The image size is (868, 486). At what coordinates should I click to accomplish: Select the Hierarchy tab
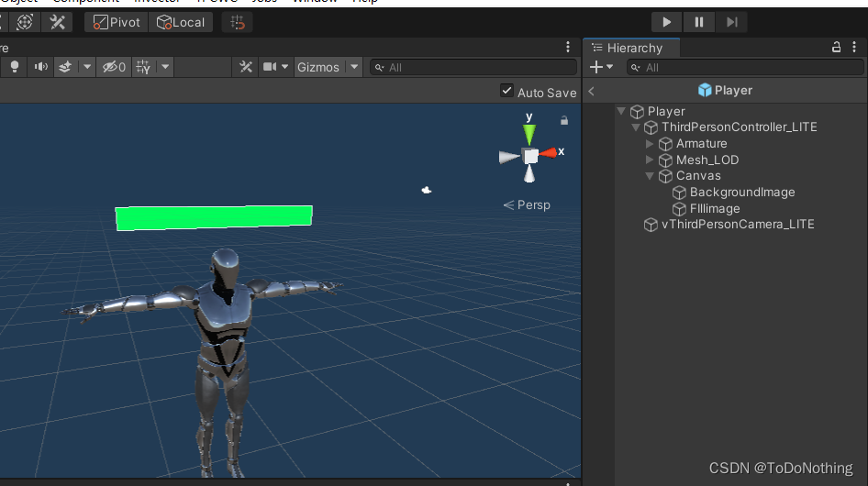(631, 49)
